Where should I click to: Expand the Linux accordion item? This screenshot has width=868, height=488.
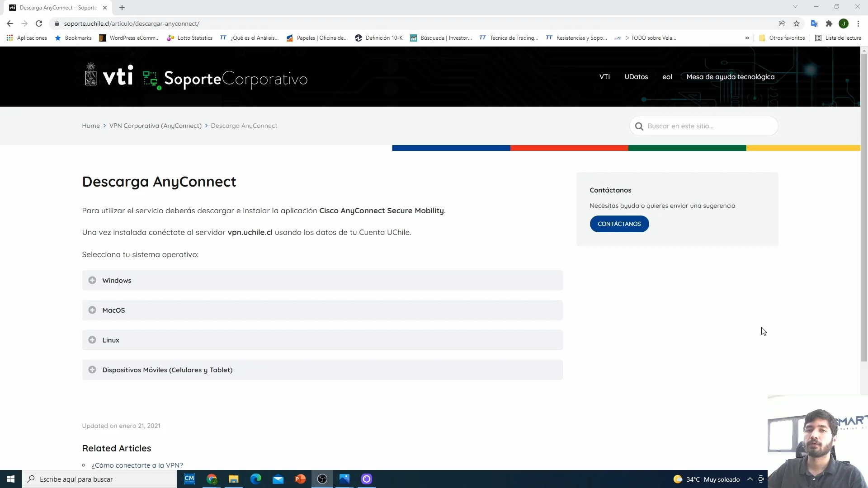[x=111, y=340]
